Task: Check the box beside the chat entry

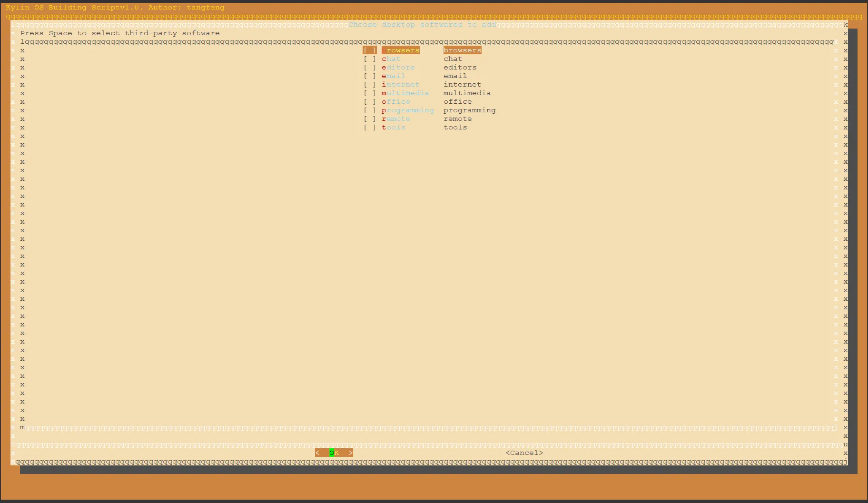Action: pos(370,59)
